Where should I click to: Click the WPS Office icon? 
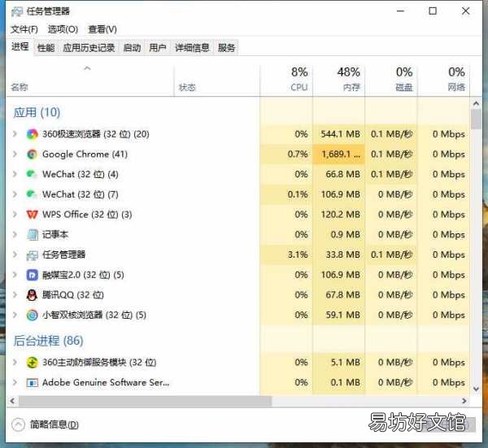click(x=32, y=215)
